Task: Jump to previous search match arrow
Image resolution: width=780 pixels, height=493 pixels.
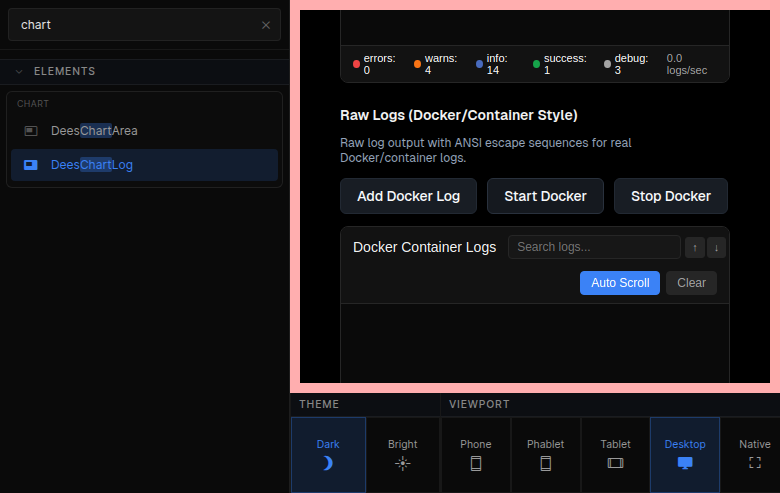Action: pyautogui.click(x=695, y=248)
